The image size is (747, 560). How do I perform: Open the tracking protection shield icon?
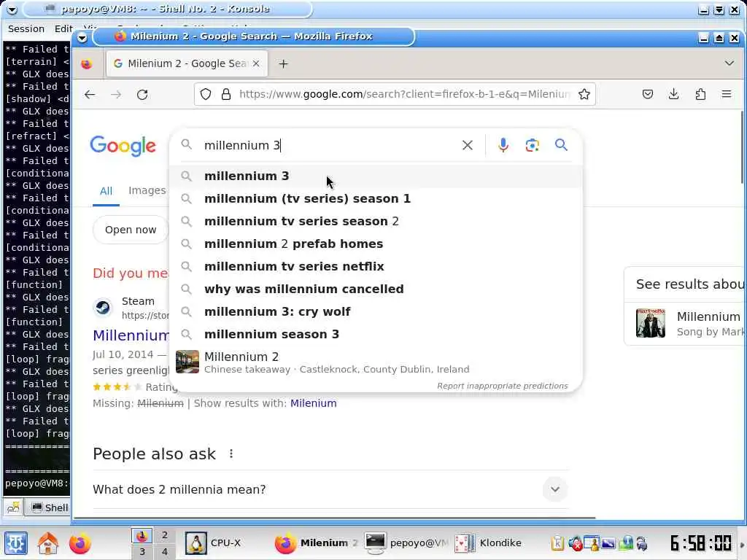[x=205, y=94]
